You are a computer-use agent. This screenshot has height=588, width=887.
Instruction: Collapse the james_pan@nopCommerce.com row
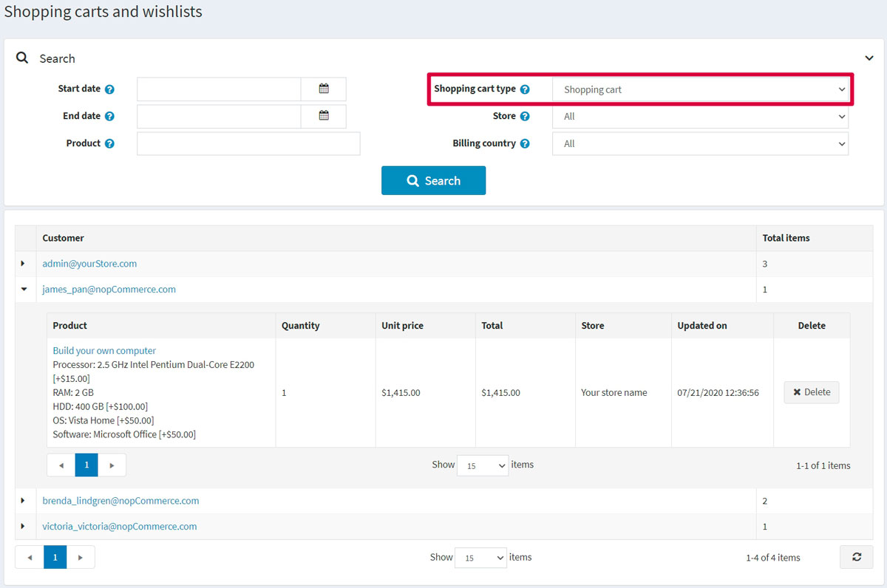23,290
